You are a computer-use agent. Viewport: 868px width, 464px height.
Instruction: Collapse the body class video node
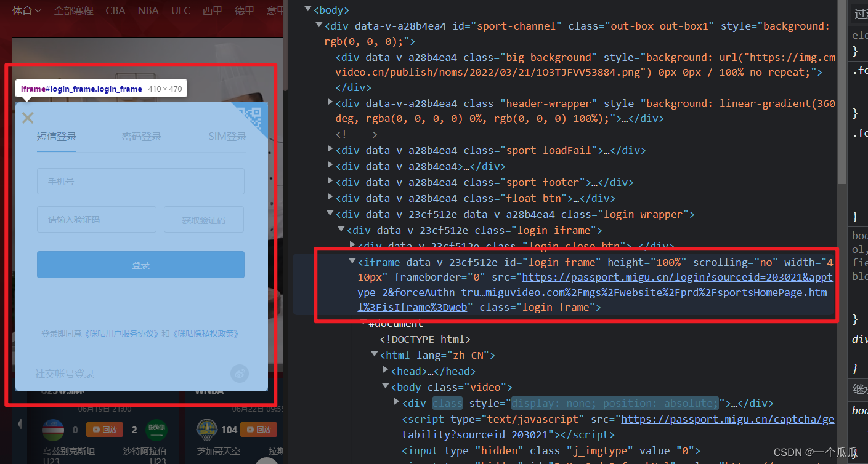tap(386, 386)
